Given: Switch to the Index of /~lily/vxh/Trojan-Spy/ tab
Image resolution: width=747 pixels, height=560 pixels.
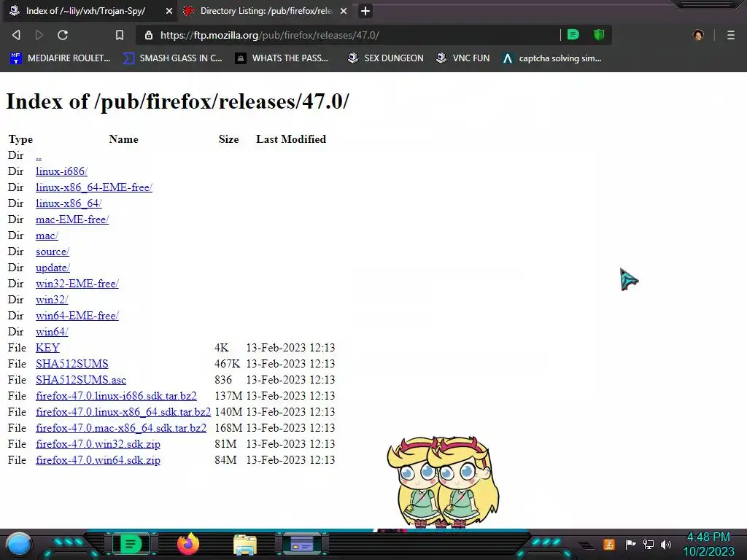Looking at the screenshot, I should coord(90,11).
